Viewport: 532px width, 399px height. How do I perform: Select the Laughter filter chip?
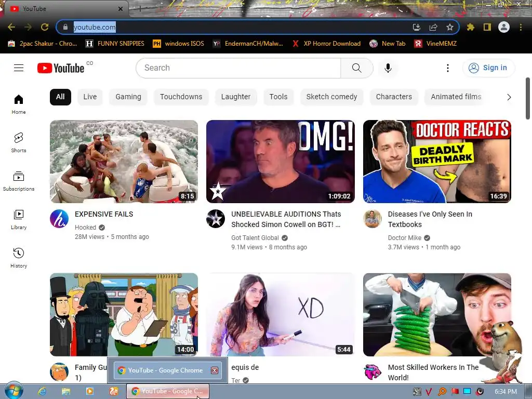(236, 97)
